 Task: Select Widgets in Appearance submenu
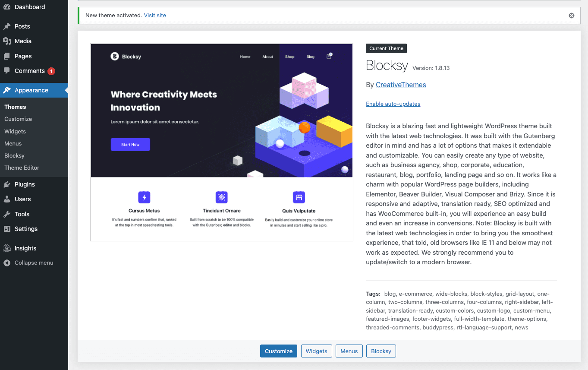coord(15,131)
